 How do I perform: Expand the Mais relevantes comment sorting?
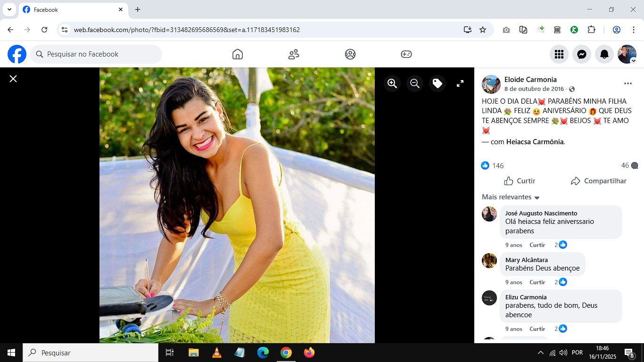click(511, 197)
